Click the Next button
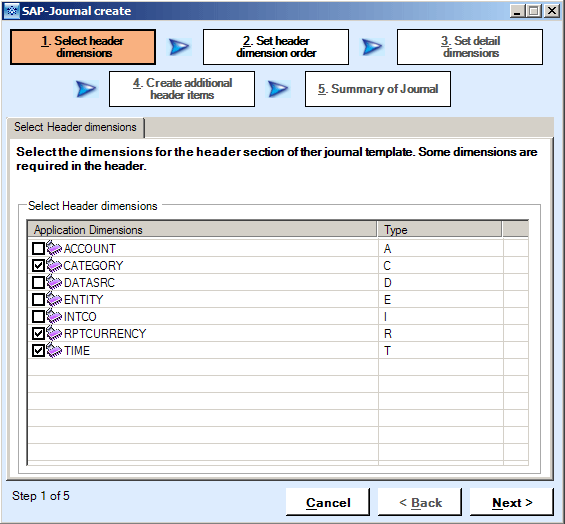This screenshot has width=565, height=524. (512, 502)
